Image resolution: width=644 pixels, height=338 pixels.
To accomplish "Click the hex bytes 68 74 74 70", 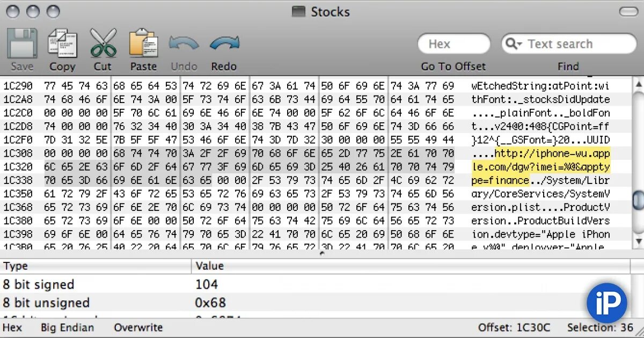I will (145, 153).
